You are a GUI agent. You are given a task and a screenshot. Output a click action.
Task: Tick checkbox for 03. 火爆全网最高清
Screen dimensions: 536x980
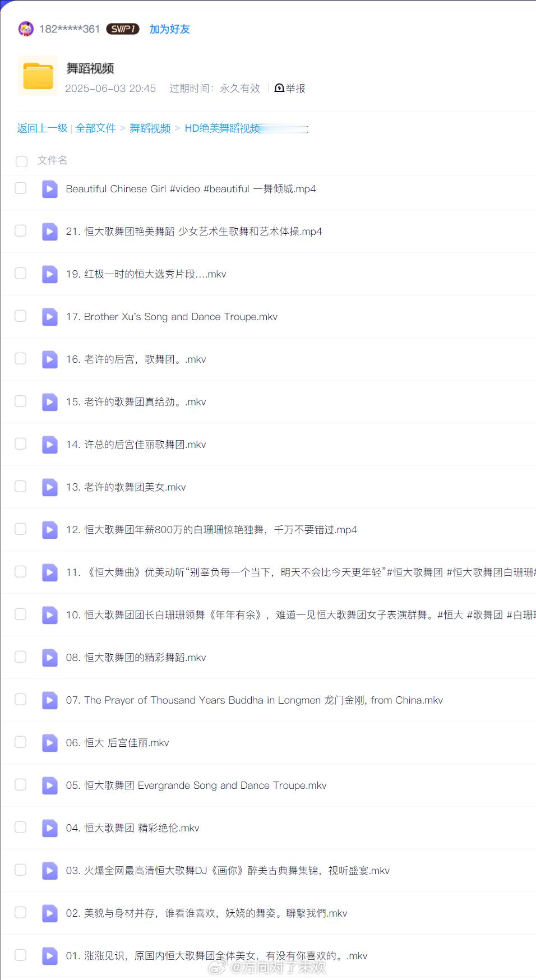[21, 870]
